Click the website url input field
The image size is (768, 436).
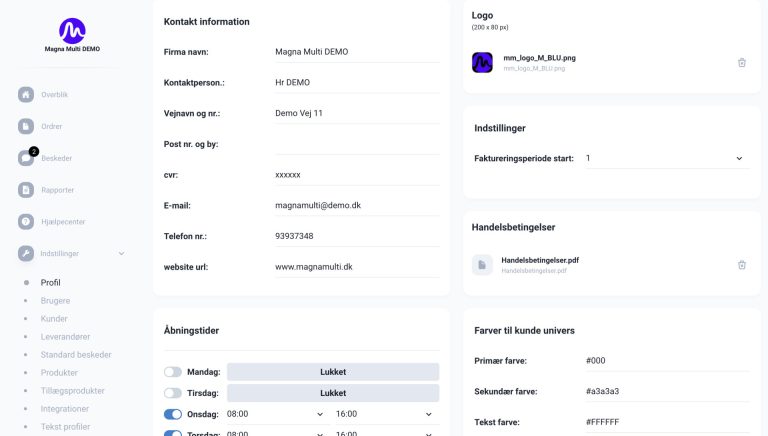click(357, 267)
